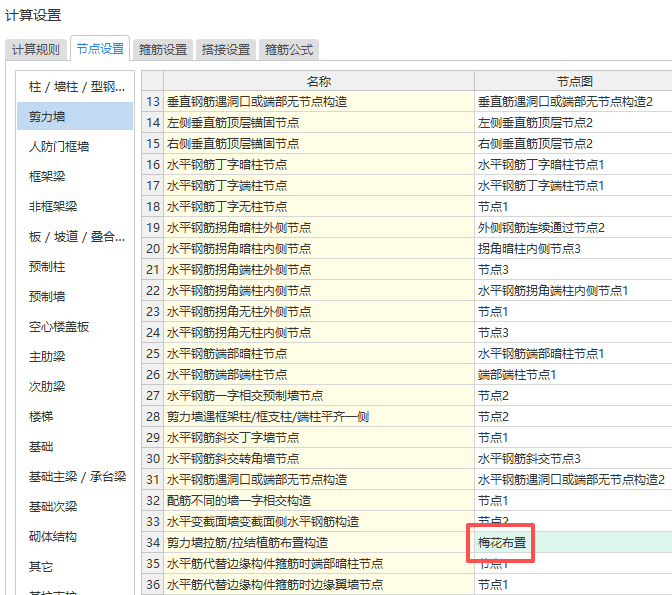Select row 31 水平钢筋遇洞口或端部无节点构造
This screenshot has width=672, height=595.
pos(319,480)
